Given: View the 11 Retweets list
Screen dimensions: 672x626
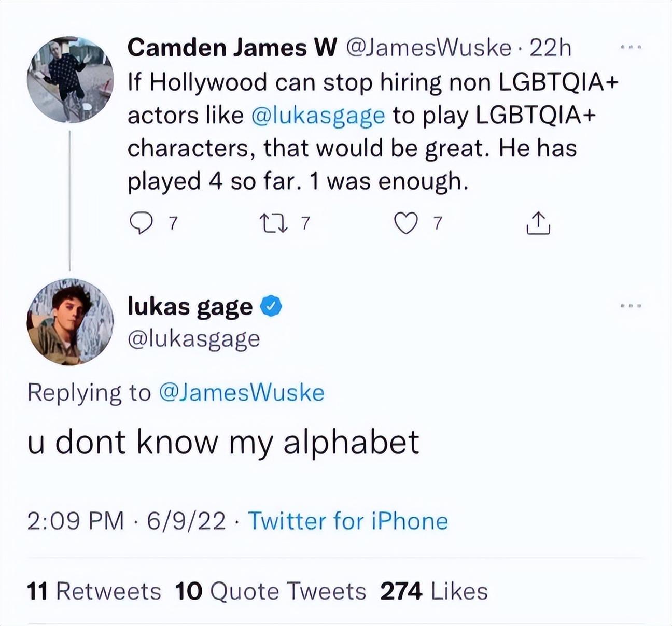Looking at the screenshot, I should point(94,591).
